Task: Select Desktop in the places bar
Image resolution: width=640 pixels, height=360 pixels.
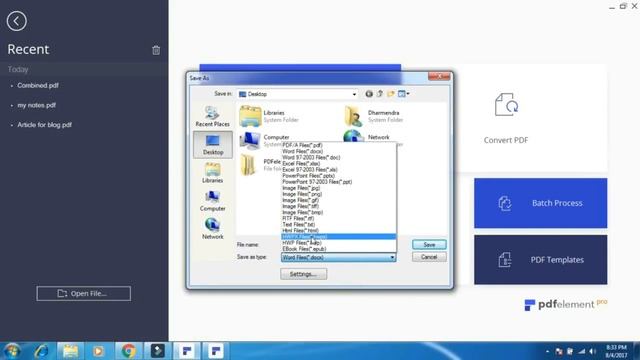Action: coord(213,144)
